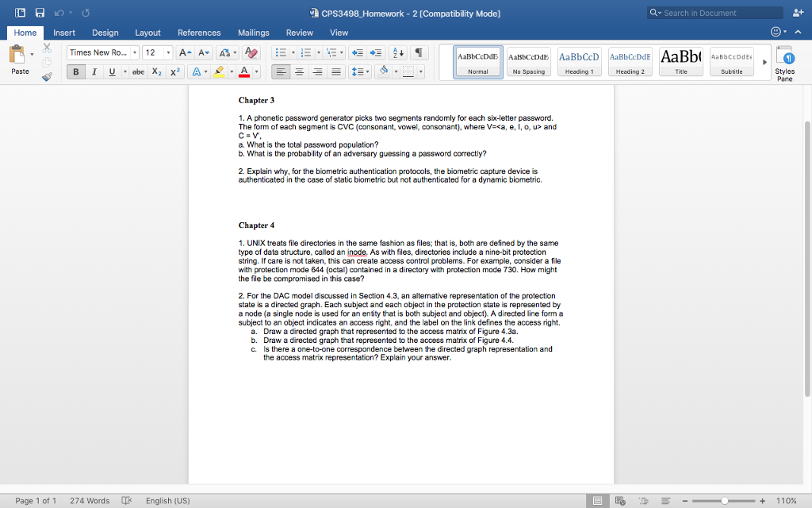Toggle strikethrough formatting

(x=138, y=71)
